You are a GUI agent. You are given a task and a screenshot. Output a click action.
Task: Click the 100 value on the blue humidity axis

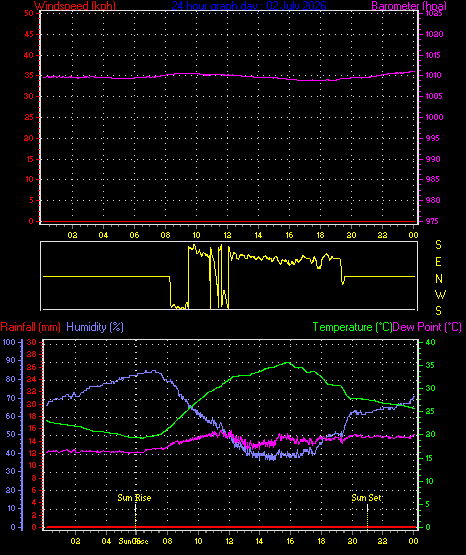(x=9, y=342)
